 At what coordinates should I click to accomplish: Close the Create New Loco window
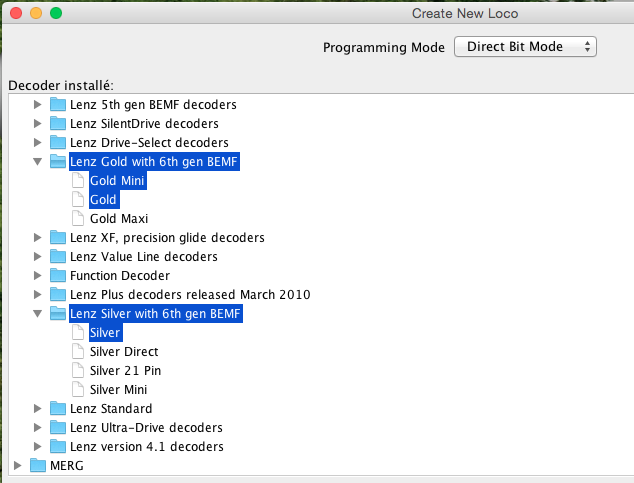[16, 13]
